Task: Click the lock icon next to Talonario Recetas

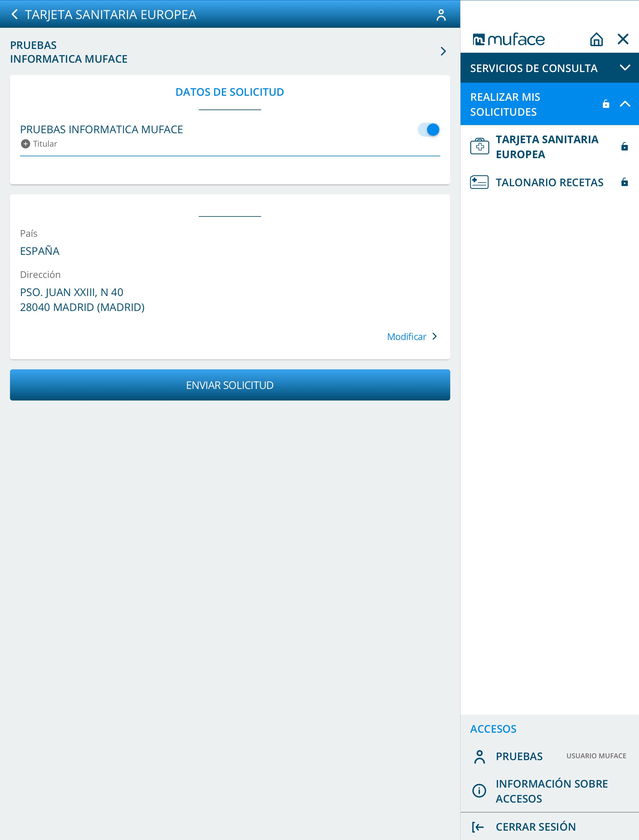Action: [624, 182]
